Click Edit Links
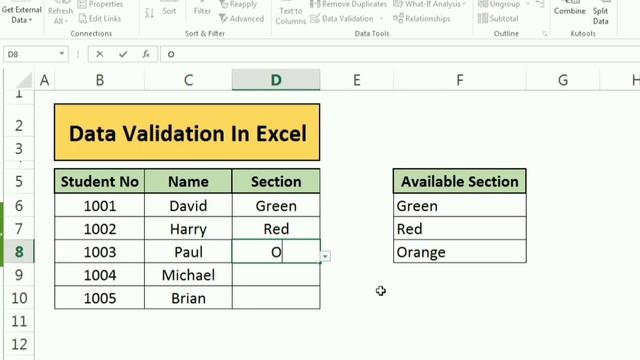 coord(100,18)
